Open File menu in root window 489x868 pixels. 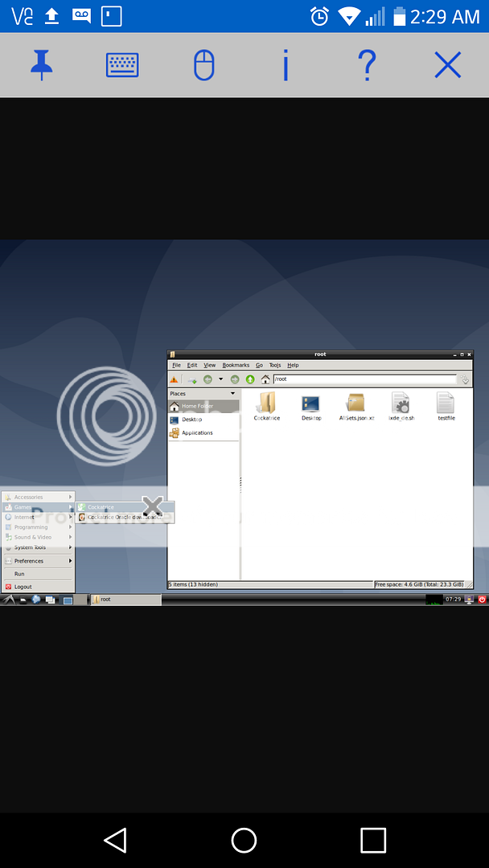coord(176,366)
